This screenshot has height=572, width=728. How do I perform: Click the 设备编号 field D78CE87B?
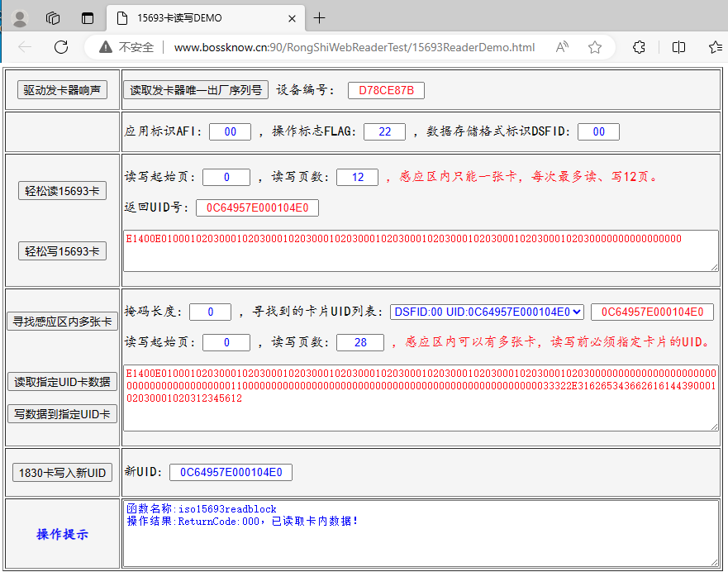pos(386,90)
